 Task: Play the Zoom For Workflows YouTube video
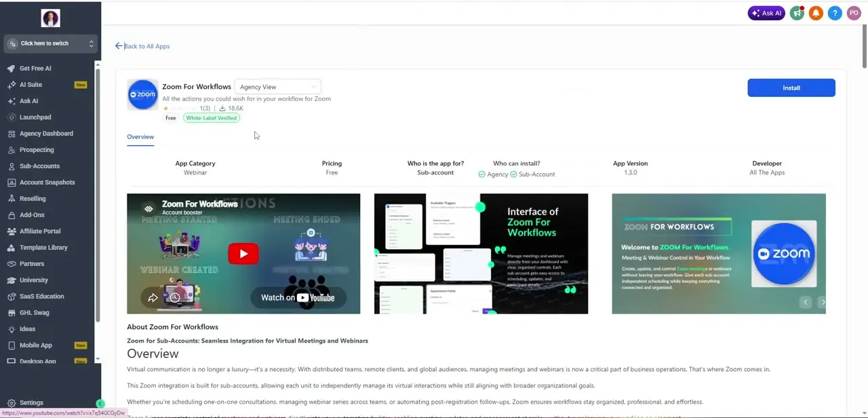243,254
